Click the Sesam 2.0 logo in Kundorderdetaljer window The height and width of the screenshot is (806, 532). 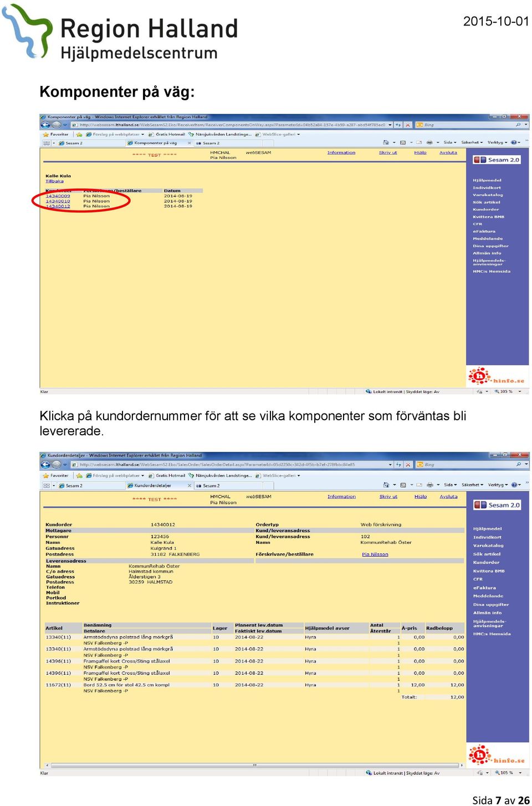(x=497, y=505)
